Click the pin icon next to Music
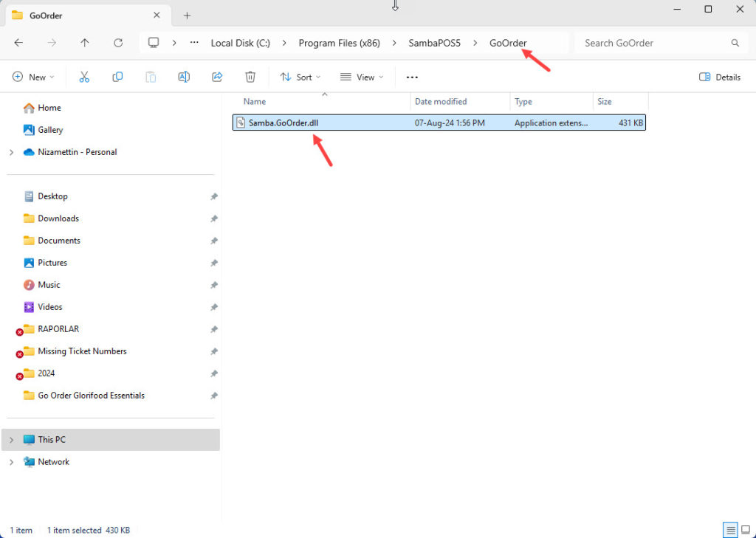This screenshot has width=756, height=538. point(213,286)
